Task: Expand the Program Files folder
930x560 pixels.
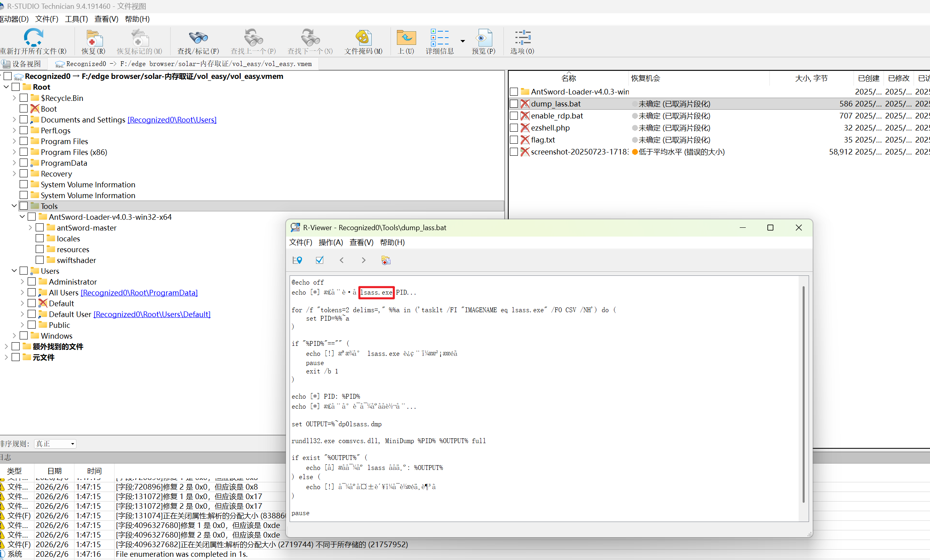Action: 14,141
